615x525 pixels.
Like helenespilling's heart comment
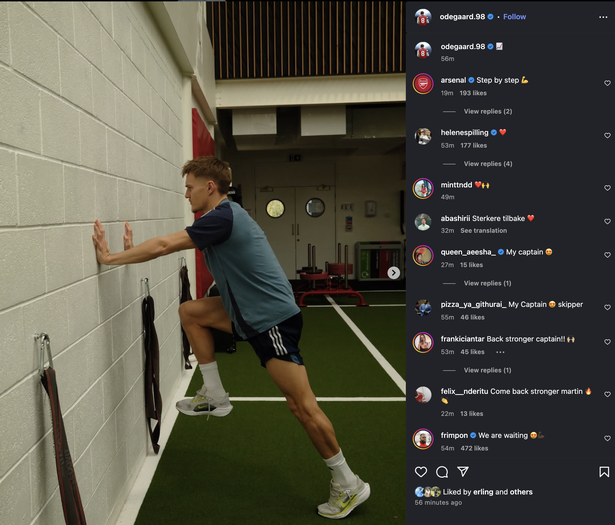(607, 136)
